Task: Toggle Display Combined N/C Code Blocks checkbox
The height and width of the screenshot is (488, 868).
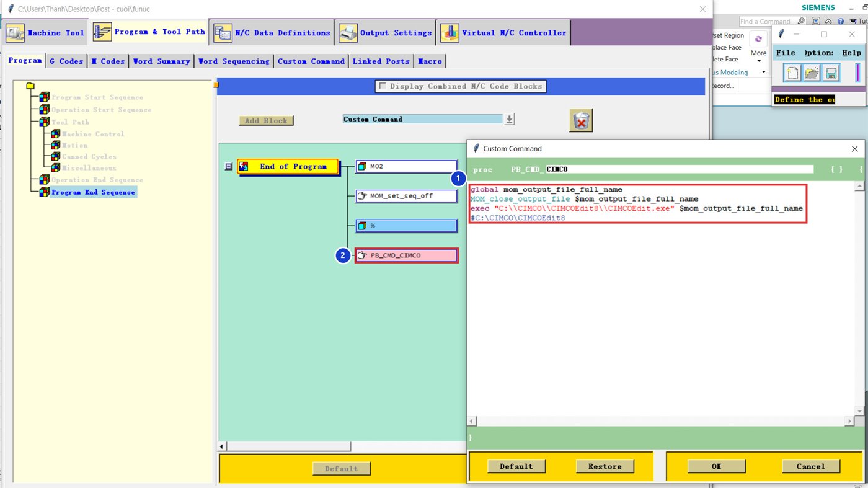Action: [383, 86]
